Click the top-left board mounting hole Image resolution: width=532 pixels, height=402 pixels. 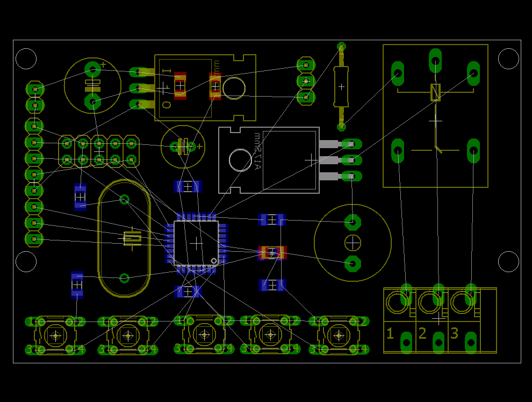pos(26,59)
